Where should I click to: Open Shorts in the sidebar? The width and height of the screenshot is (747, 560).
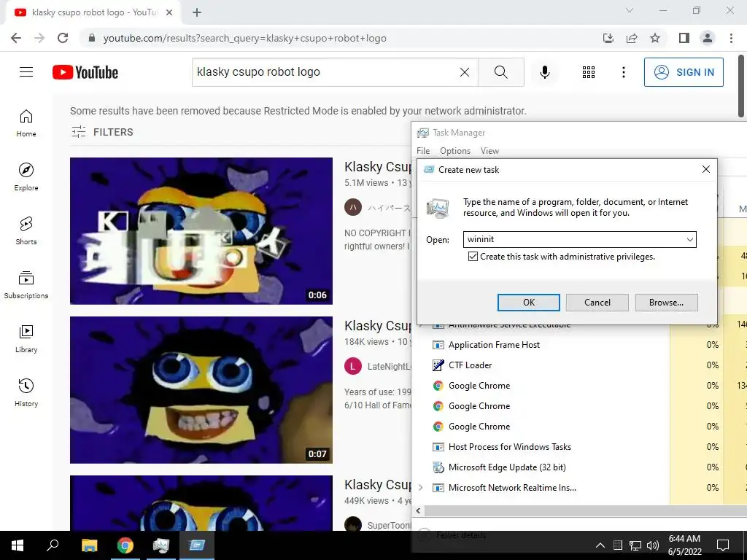[x=26, y=230]
